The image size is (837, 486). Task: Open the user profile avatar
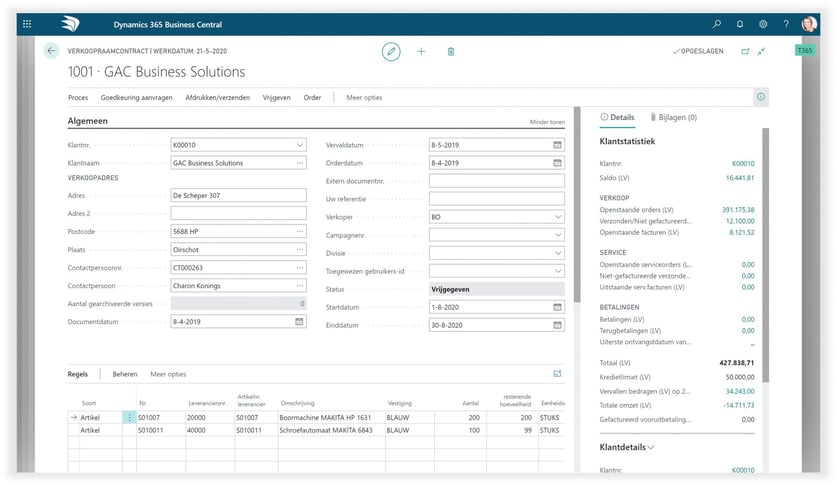tap(809, 24)
